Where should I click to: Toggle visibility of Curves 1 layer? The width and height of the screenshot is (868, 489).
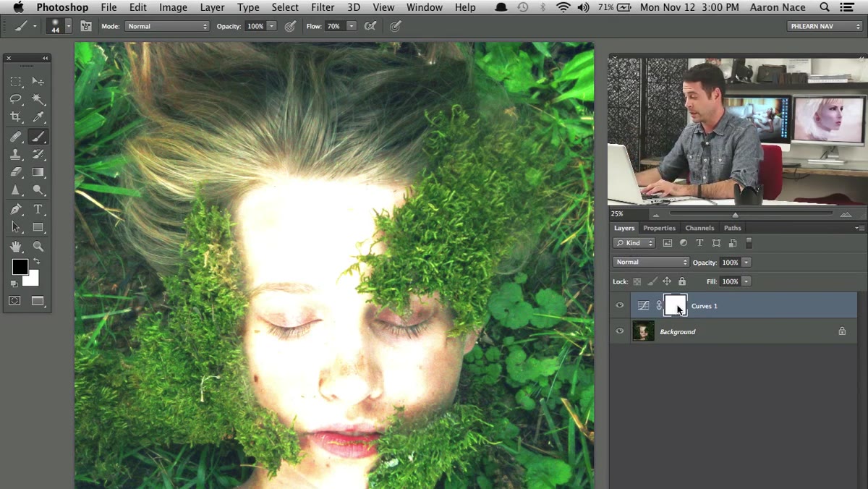click(619, 305)
